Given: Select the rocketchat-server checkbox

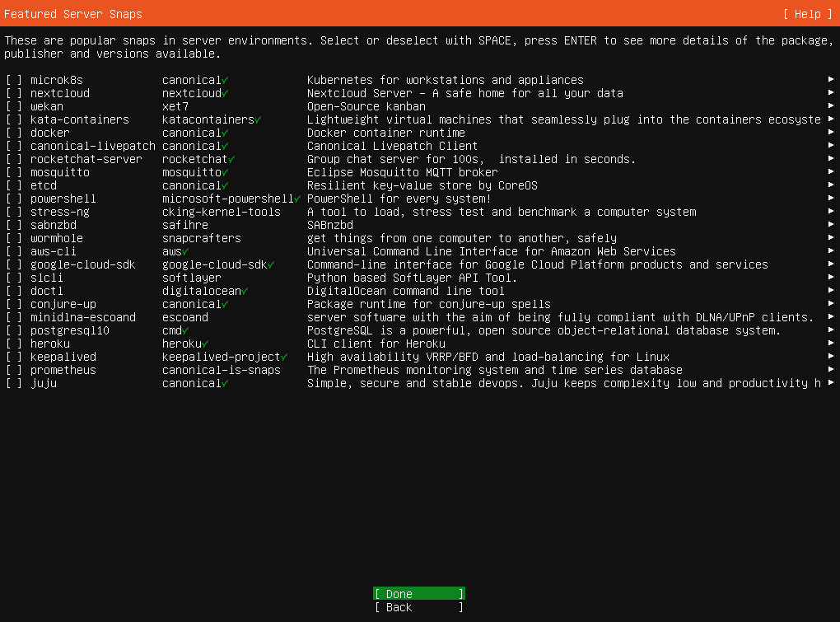Looking at the screenshot, I should (x=14, y=159).
